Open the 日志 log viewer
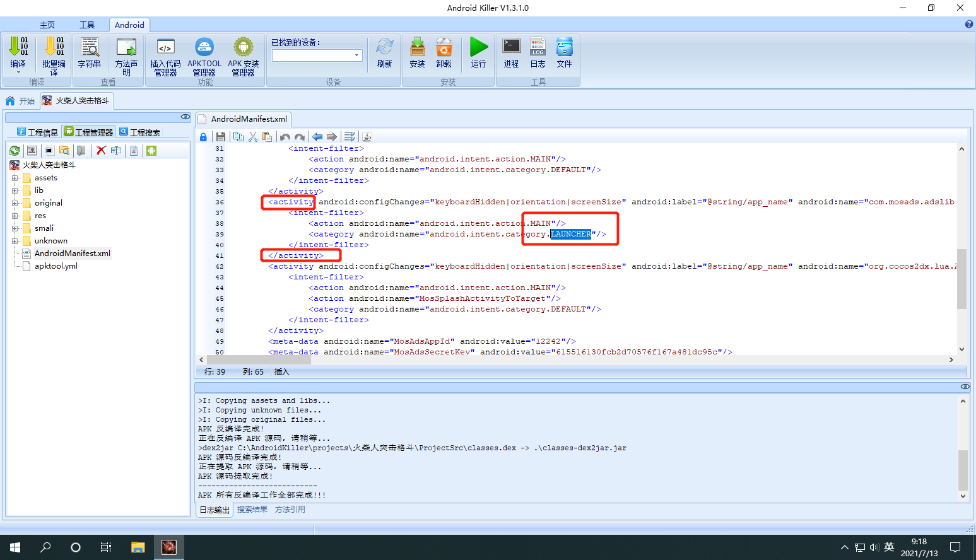Screen dimensions: 976x560 538,53
